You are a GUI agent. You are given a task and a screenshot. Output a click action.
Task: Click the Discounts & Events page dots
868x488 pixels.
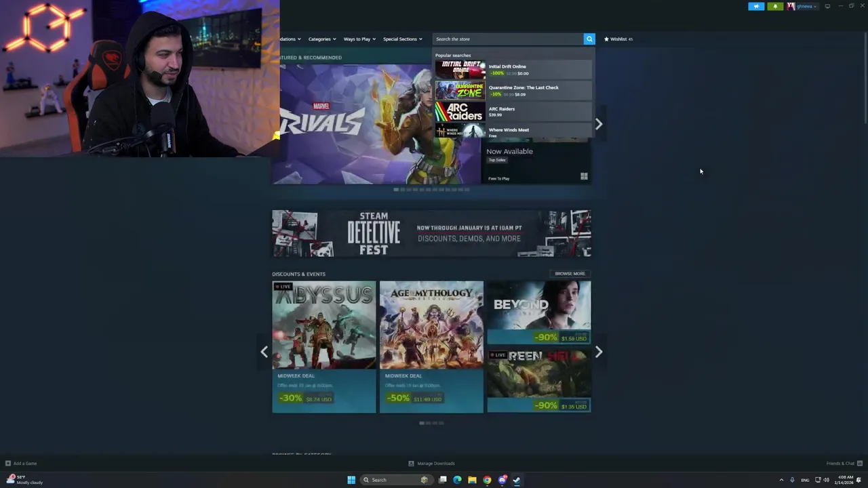[x=431, y=423]
